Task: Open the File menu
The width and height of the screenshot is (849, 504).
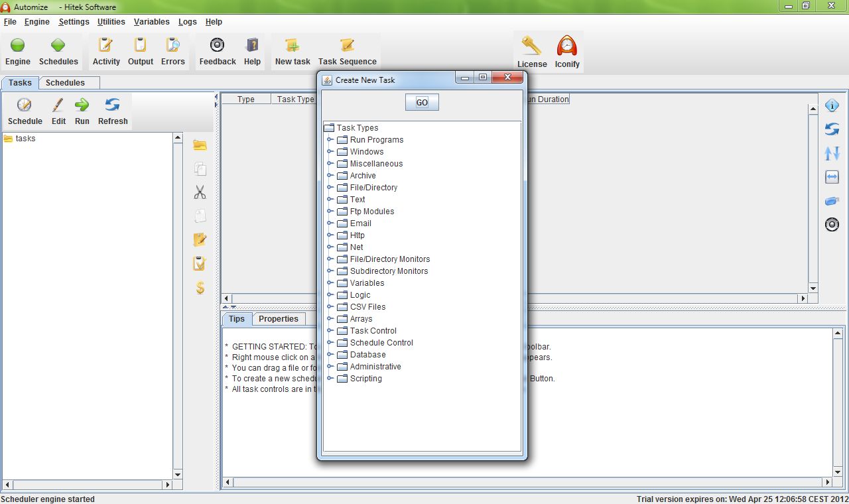Action: (x=10, y=22)
